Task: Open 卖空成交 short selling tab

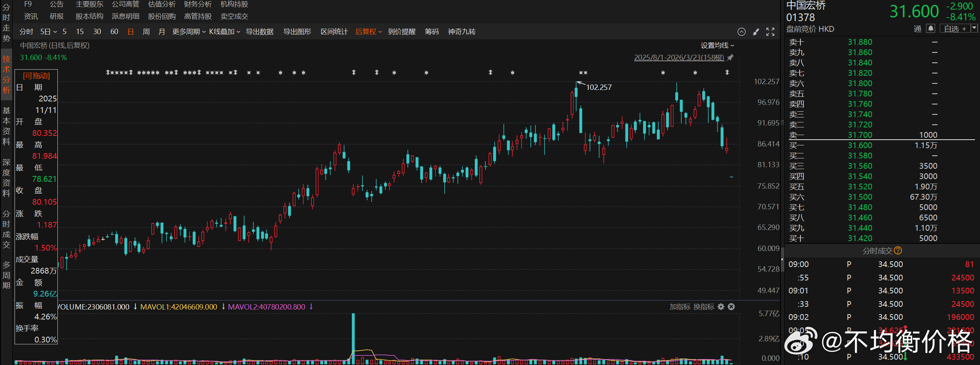Action: click(234, 16)
